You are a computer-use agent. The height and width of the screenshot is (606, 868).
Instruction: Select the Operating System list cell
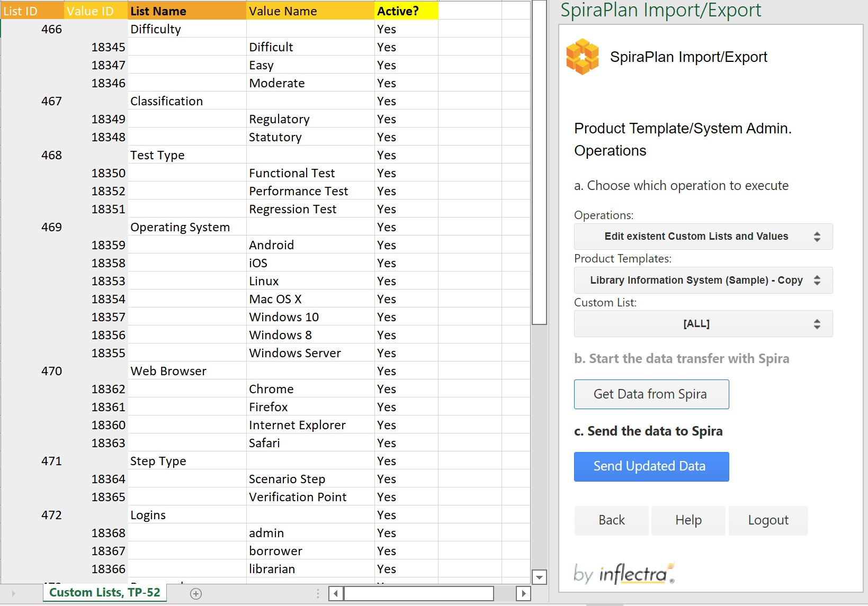coord(187,227)
